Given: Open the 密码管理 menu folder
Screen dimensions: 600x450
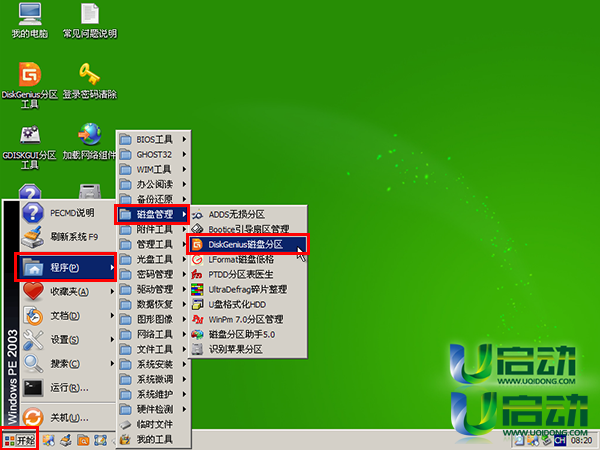Looking at the screenshot, I should tap(153, 274).
